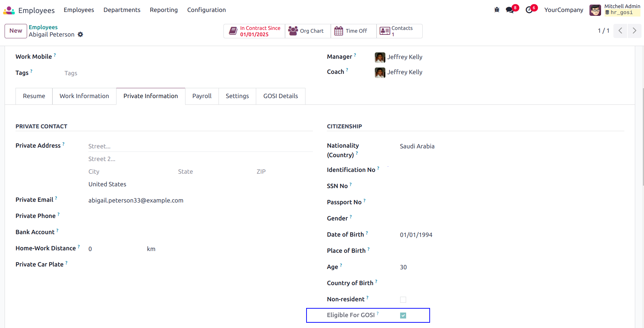Open In Contract Since 01/01/2025 button
Screen dimensions: 644x328
pos(254,31)
